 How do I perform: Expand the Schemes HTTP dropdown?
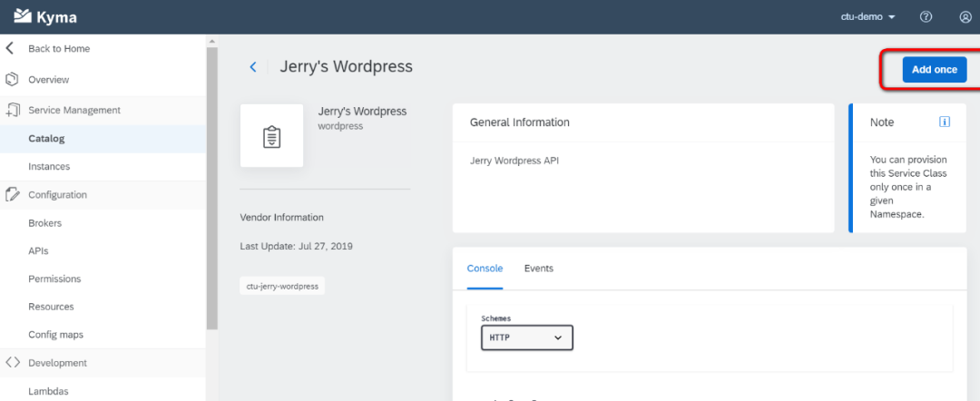point(527,337)
